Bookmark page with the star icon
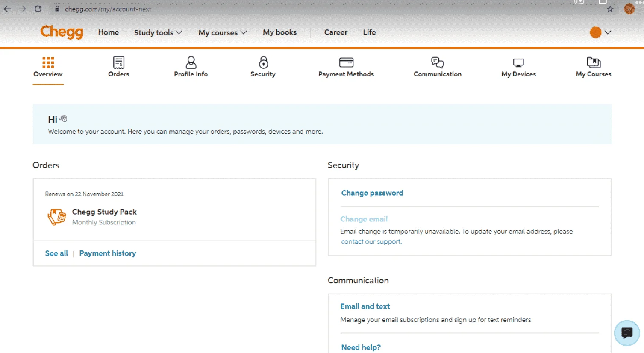The height and width of the screenshot is (353, 644). [610, 9]
